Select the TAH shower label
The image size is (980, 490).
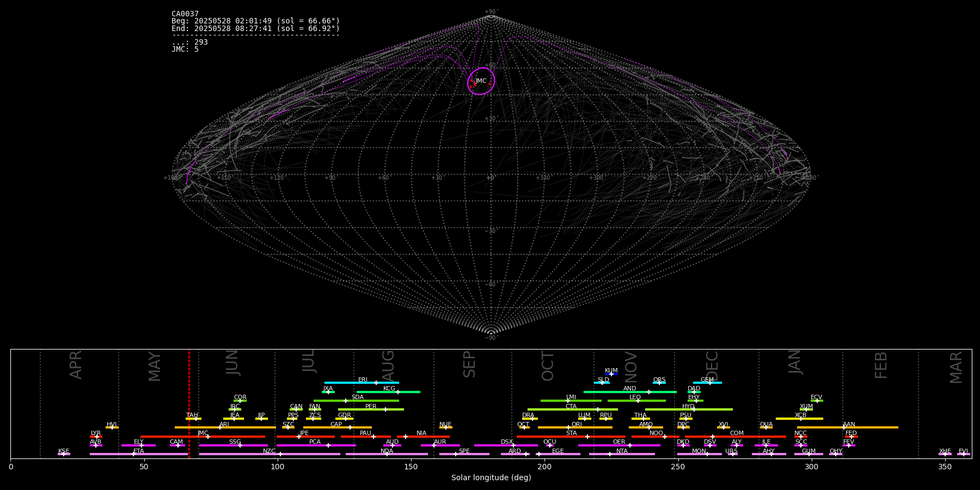[192, 415]
